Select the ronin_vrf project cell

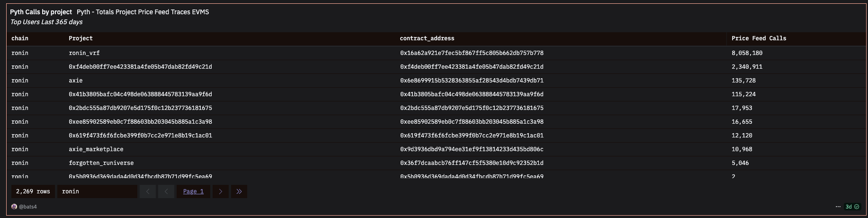(x=84, y=53)
